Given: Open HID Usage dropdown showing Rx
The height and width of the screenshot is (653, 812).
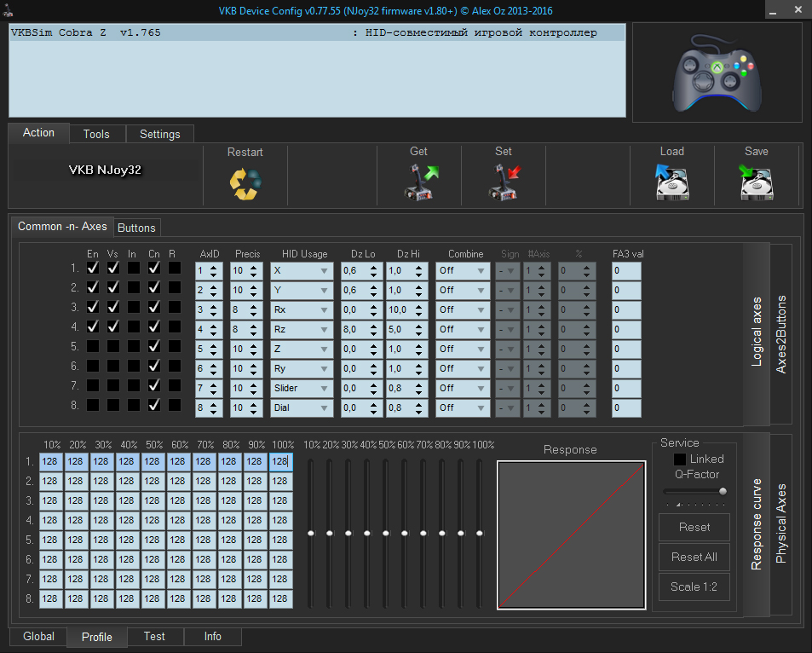Looking at the screenshot, I should [302, 310].
